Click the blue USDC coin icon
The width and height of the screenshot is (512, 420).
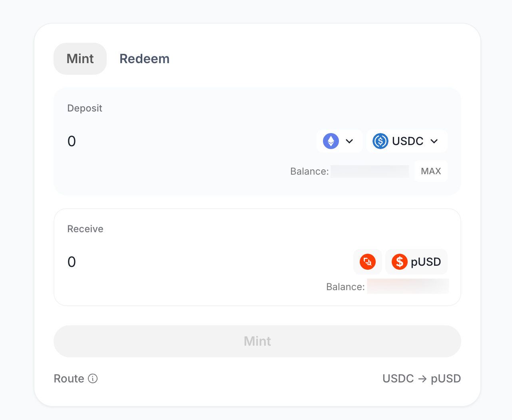click(380, 141)
